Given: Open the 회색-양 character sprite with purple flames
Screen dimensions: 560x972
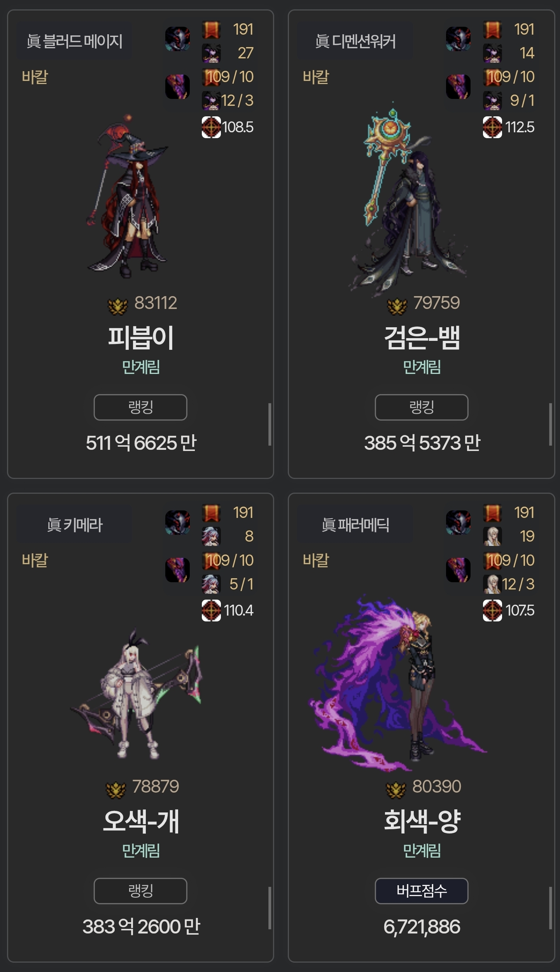Looking at the screenshot, I should (x=397, y=683).
